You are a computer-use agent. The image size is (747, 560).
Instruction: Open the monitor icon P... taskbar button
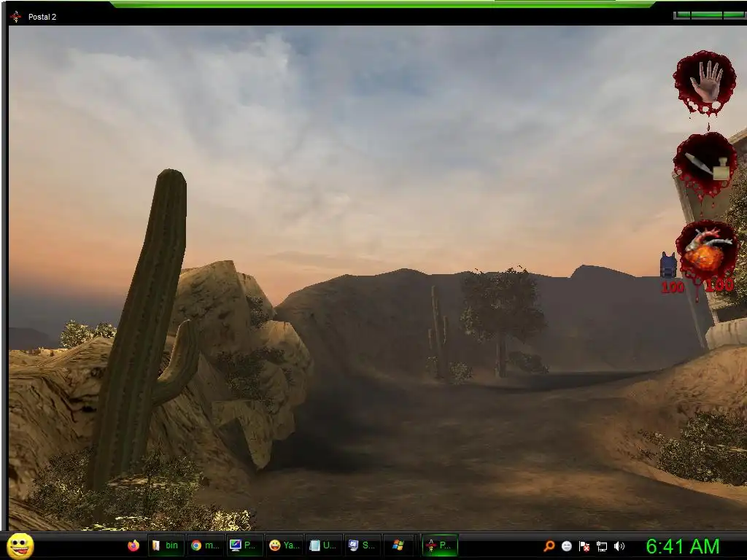[x=244, y=545]
